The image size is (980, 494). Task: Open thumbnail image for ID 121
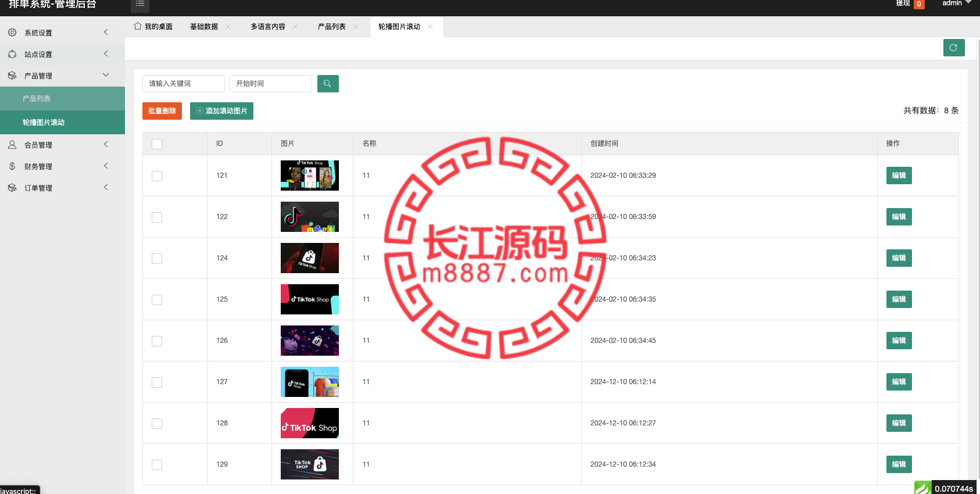coord(310,176)
